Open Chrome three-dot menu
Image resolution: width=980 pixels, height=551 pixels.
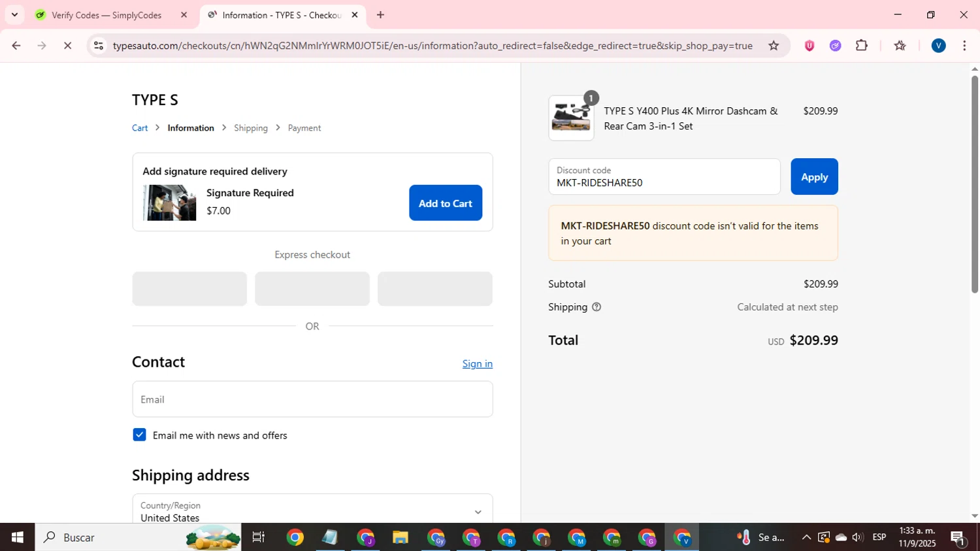(964, 46)
